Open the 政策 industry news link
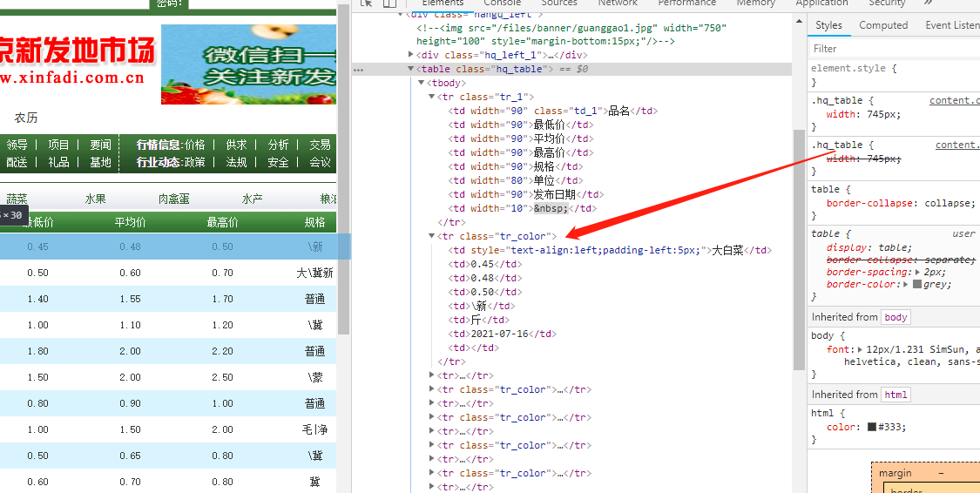The height and width of the screenshot is (493, 980). tap(195, 163)
